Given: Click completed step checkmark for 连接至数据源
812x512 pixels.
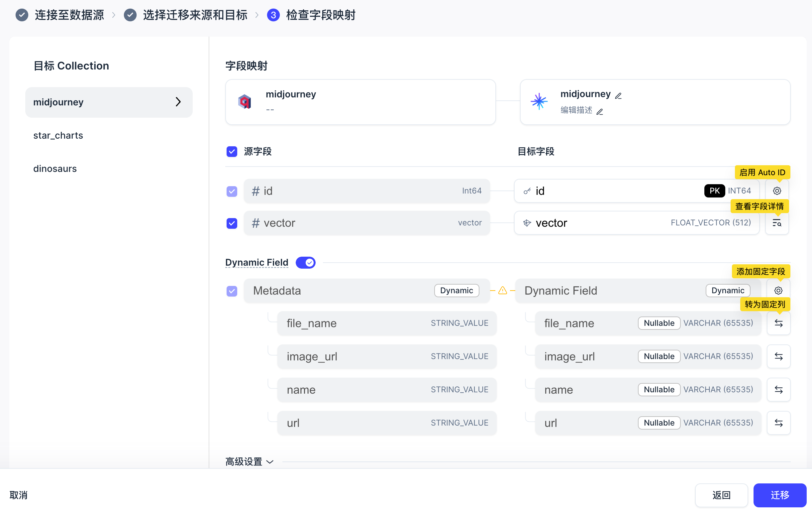Looking at the screenshot, I should [22, 15].
